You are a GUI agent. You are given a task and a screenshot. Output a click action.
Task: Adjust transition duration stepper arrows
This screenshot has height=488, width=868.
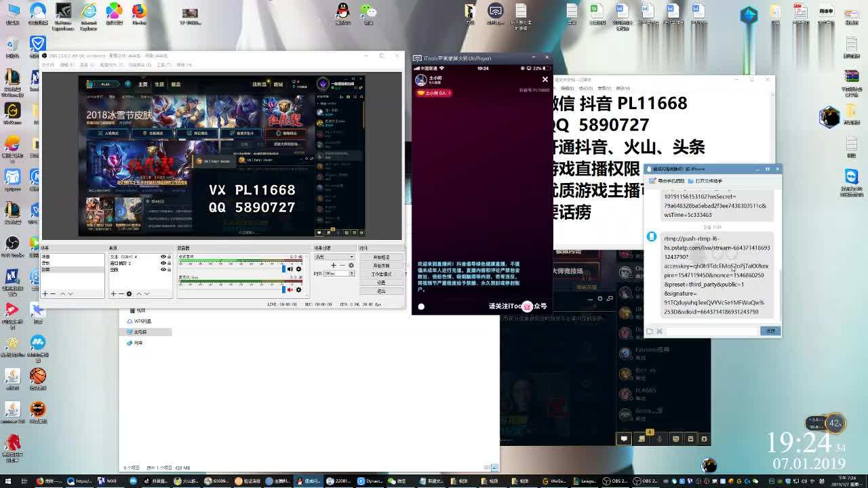tap(352, 273)
